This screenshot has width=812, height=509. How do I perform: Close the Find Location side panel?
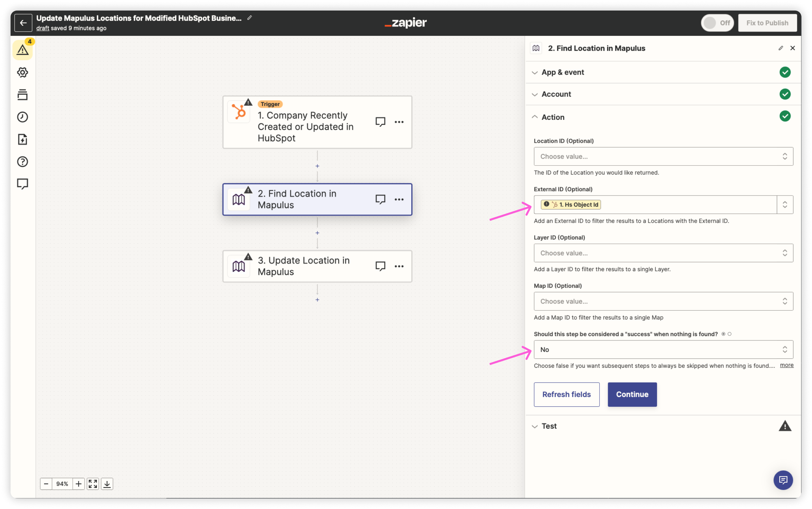(x=793, y=48)
